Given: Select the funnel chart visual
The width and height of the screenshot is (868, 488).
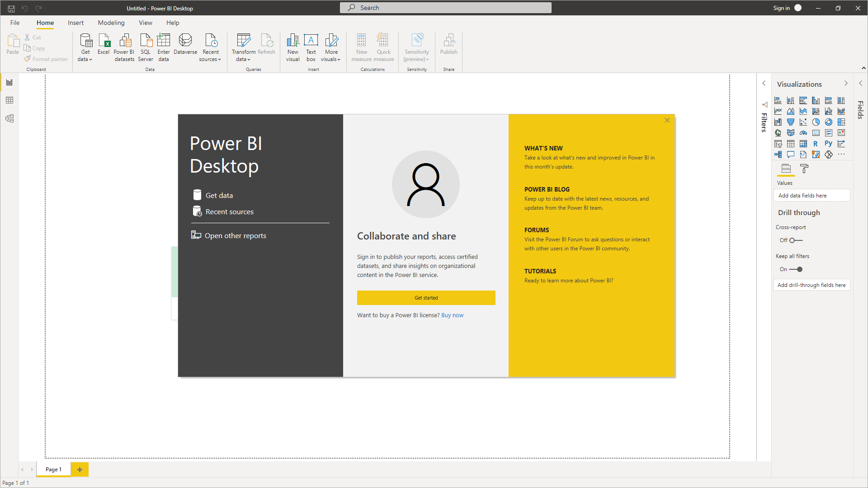Looking at the screenshot, I should [791, 122].
